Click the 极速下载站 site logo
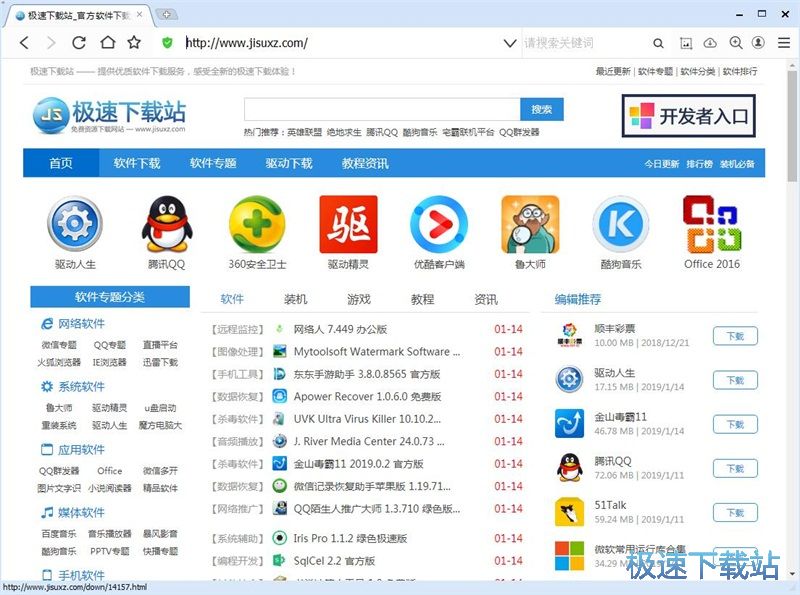The height and width of the screenshot is (595, 800). 109,115
